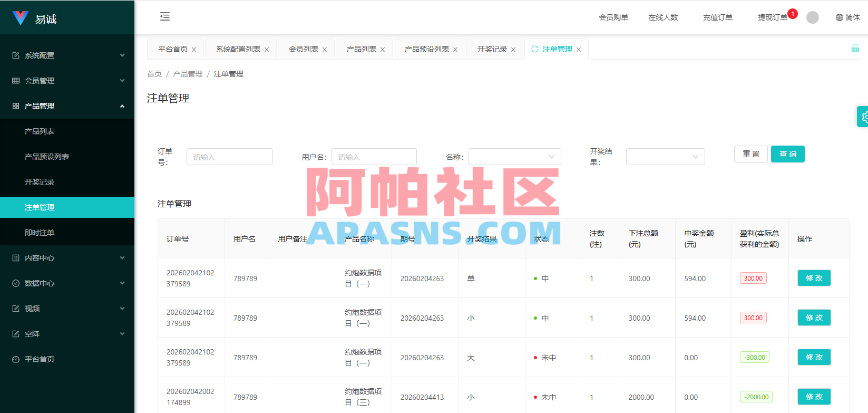Viewport: 868px width, 413px height.
Task: Close the 注单管理 tab
Action: (579, 50)
